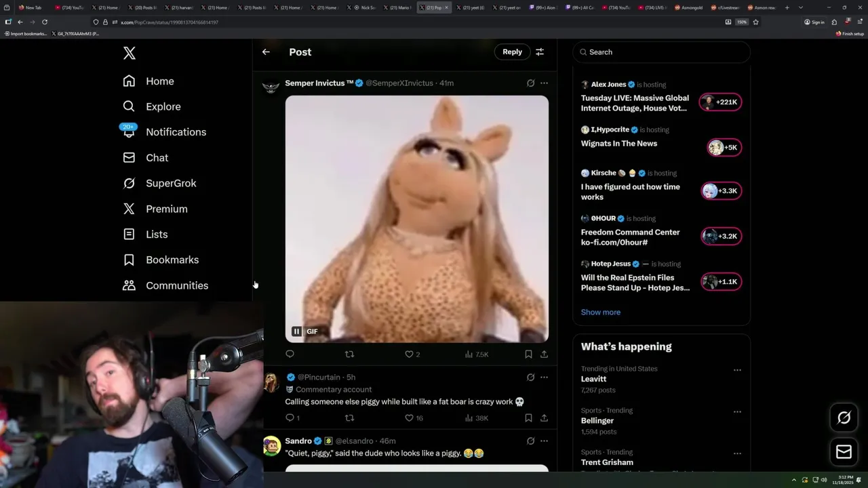Click Grok icon on Pincurtain post
The width and height of the screenshot is (868, 488).
click(x=530, y=378)
